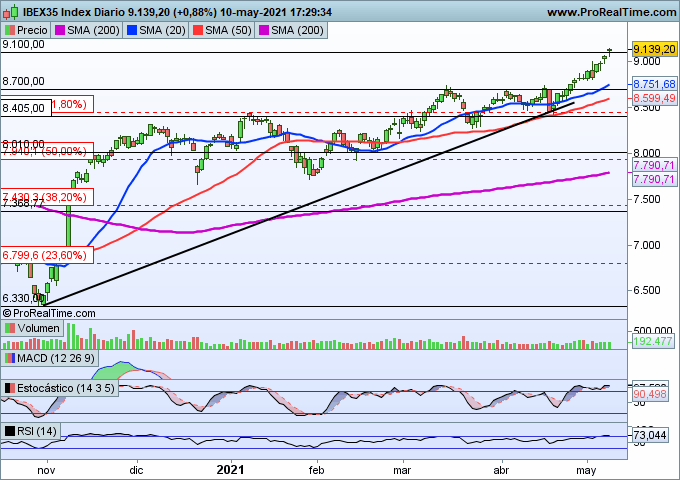Viewport: 680px width, 480px height.
Task: Click the 7.368,77 level label
Action: pyautogui.click(x=23, y=203)
